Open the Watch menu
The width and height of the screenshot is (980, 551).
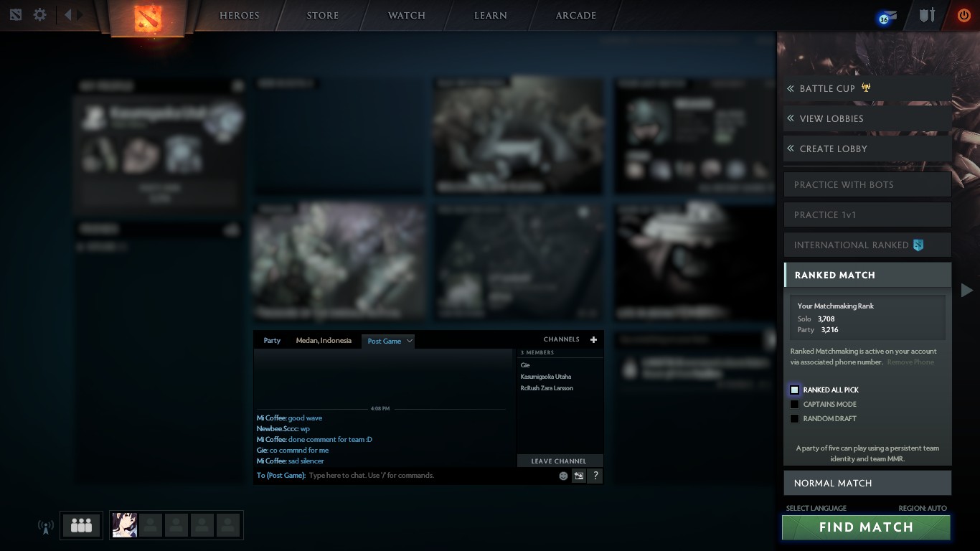(407, 15)
